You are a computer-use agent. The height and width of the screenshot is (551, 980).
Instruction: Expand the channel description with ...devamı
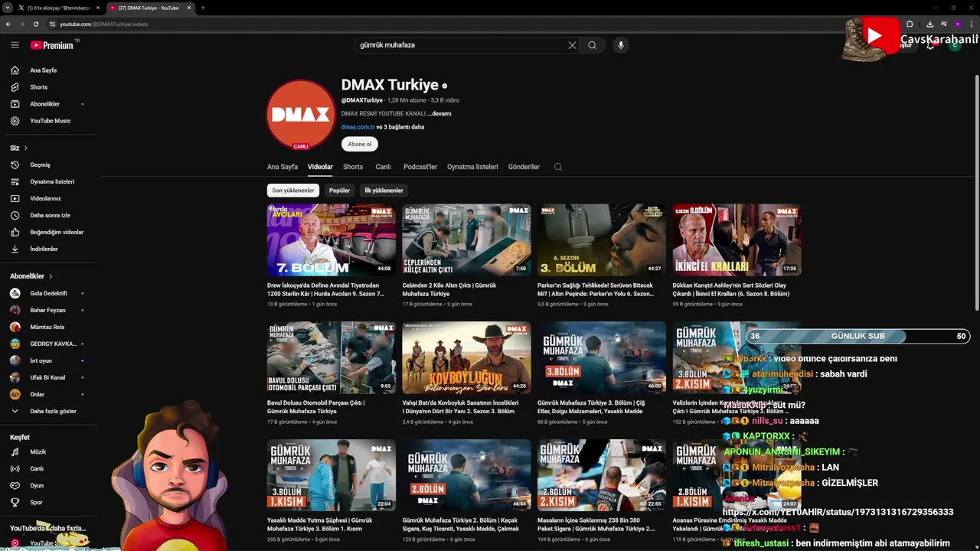point(439,113)
